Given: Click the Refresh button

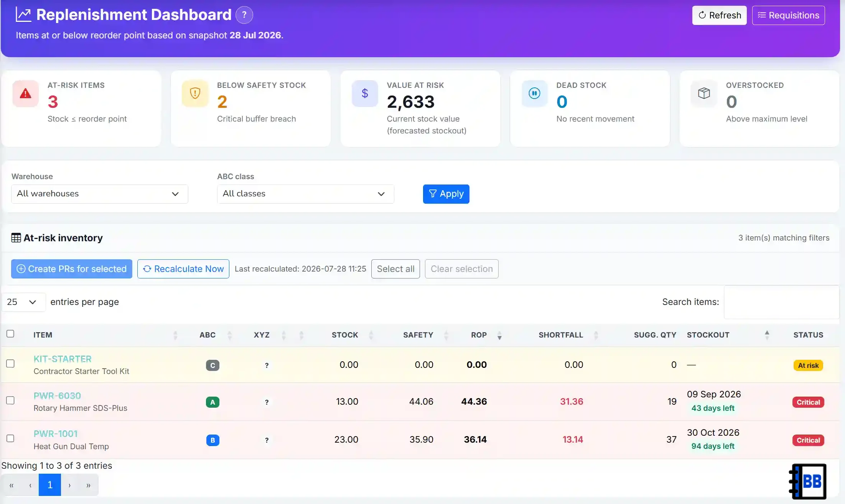Looking at the screenshot, I should (x=719, y=15).
